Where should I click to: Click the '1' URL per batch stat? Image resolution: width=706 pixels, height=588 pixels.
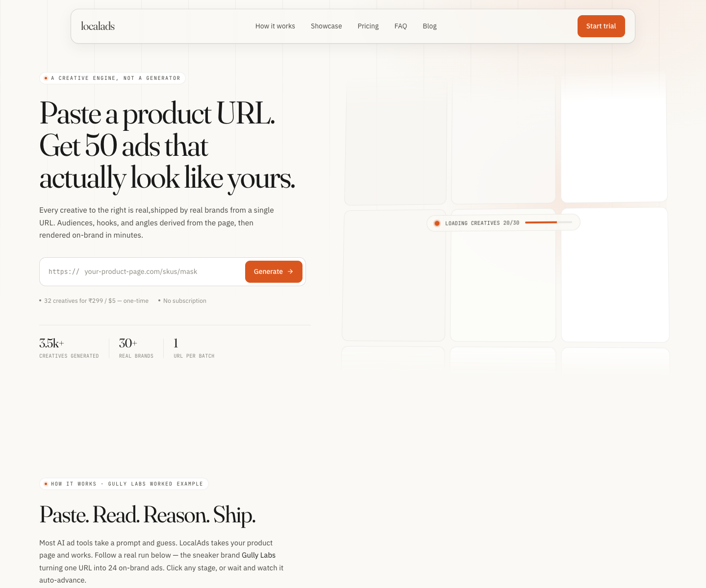tap(194, 348)
